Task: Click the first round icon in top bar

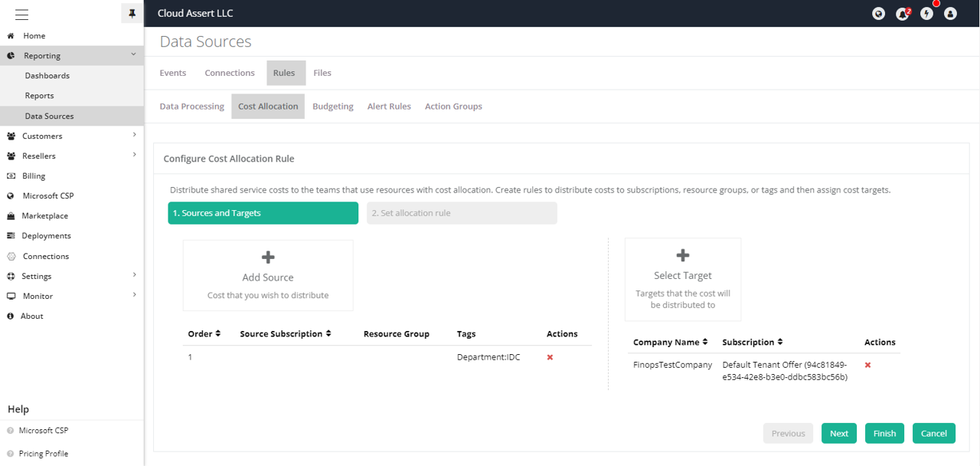Action: tap(879, 14)
